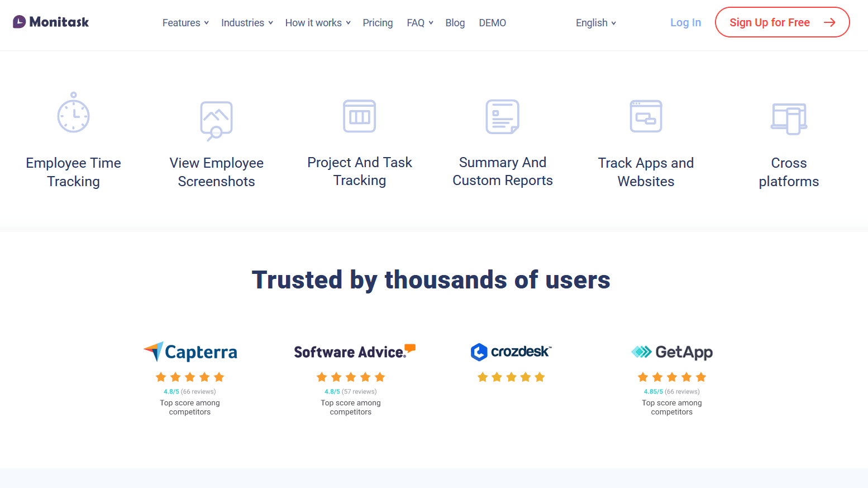The image size is (868, 488).
Task: Select the Project And Task Tracking icon
Action: (x=359, y=116)
